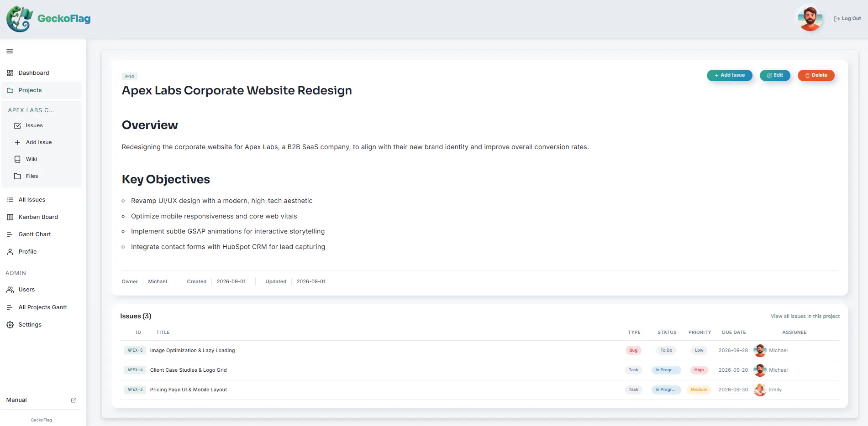Click the Edit project button
This screenshot has width=868, height=426.
(775, 75)
